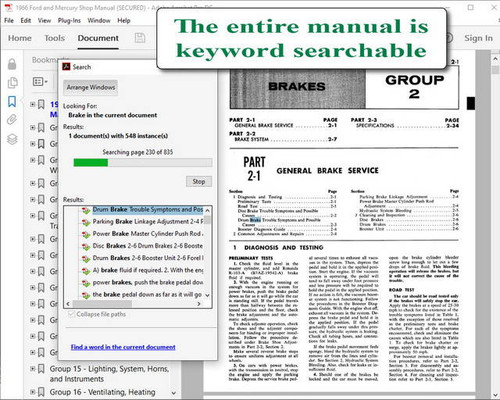The image size is (500, 400).
Task: Click the bookmark icon beside Group 15
Action: (x=41, y=369)
